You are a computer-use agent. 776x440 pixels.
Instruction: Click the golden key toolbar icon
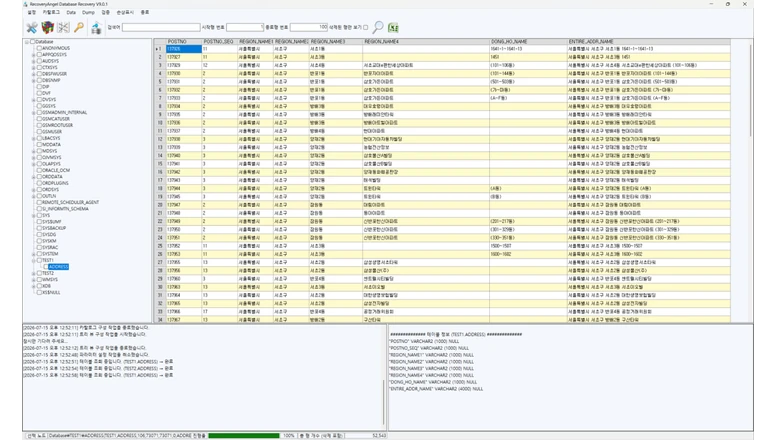coord(79,28)
